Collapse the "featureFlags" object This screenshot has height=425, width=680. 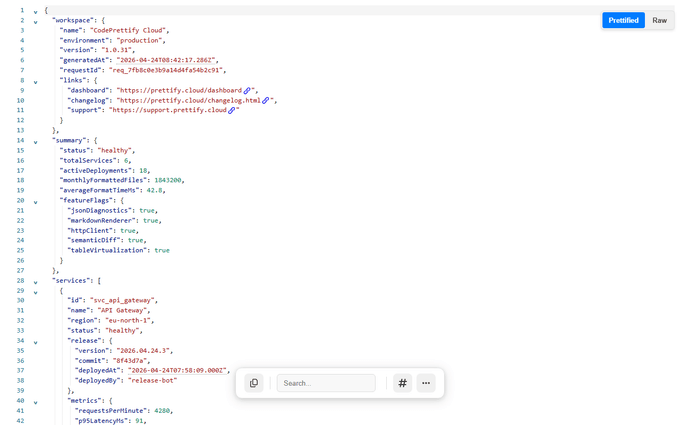(36, 202)
